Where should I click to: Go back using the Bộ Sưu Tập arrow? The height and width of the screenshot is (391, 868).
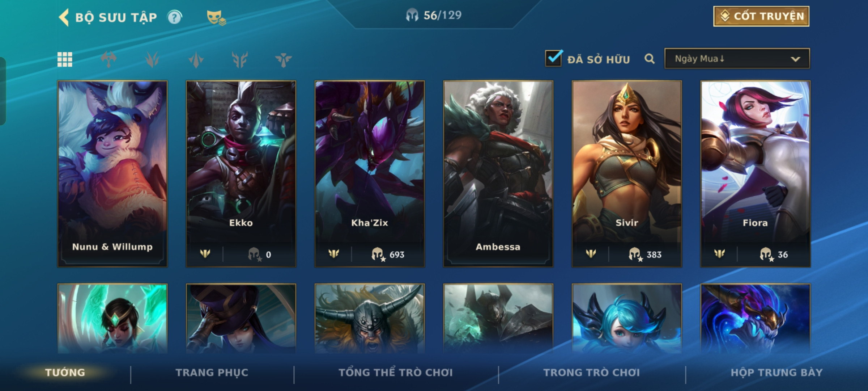[64, 17]
